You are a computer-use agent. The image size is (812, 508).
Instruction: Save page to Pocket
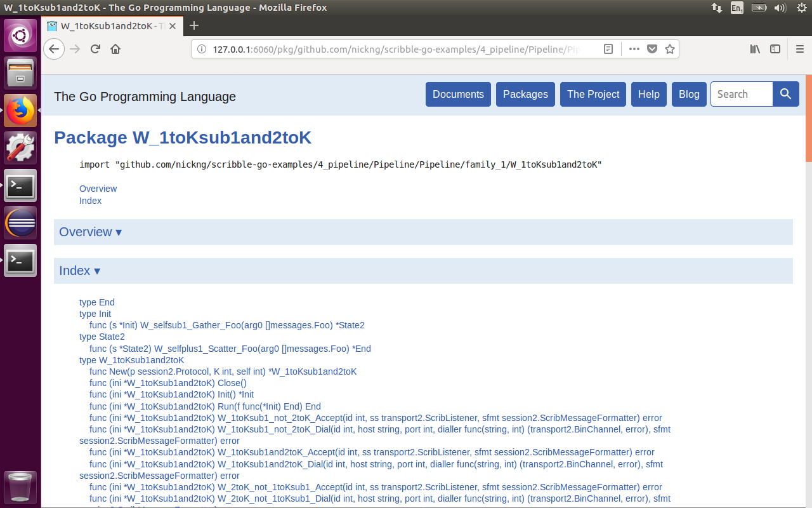click(652, 49)
